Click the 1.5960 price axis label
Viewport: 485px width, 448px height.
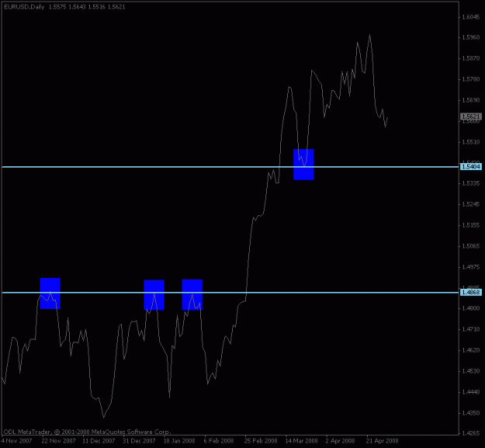click(471, 37)
